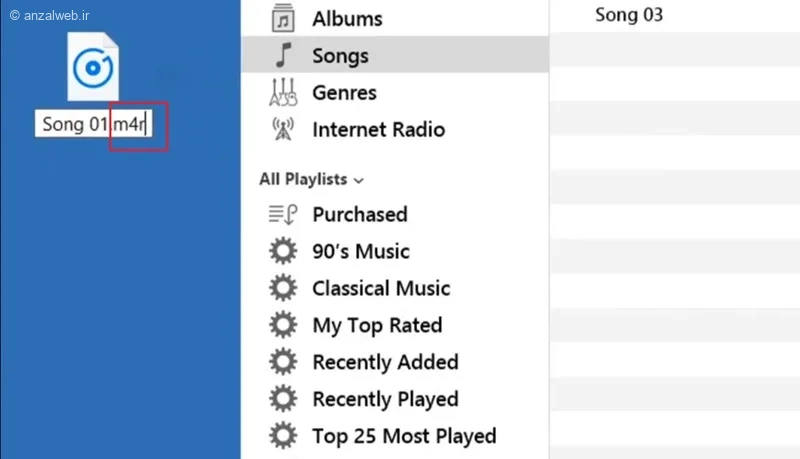Viewport: 800px width, 459px height.
Task: Open the Recently Played playlist
Action: click(x=385, y=399)
